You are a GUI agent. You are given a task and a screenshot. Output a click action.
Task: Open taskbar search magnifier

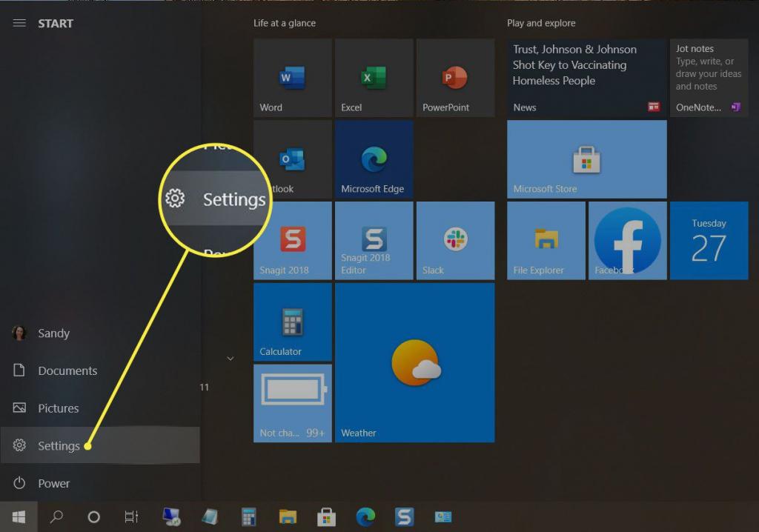click(56, 517)
